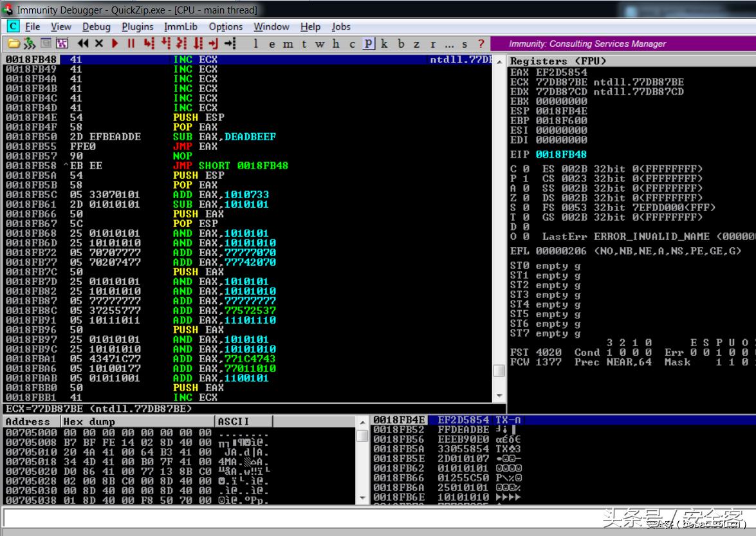Open the Options menu
756x536 pixels.
tap(226, 27)
